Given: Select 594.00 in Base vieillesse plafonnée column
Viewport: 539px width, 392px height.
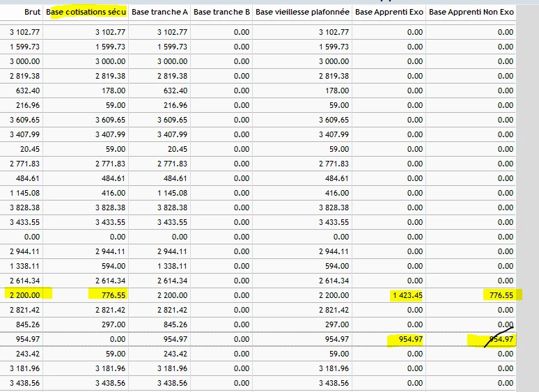Looking at the screenshot, I should (x=337, y=266).
